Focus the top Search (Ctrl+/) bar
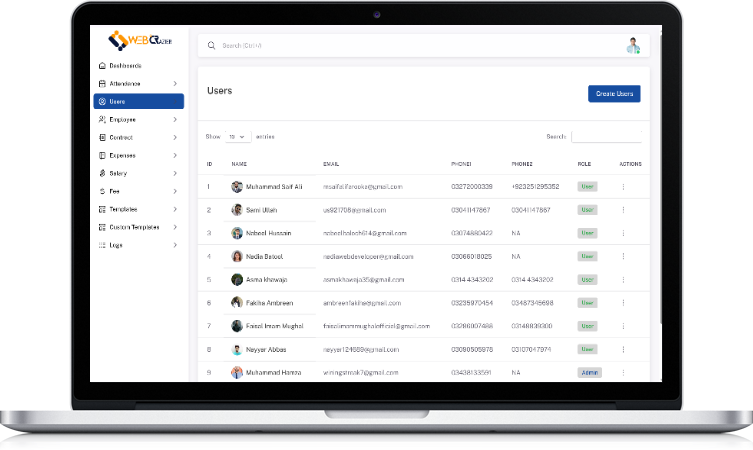Viewport: 753px width, 450px height. 400,46
